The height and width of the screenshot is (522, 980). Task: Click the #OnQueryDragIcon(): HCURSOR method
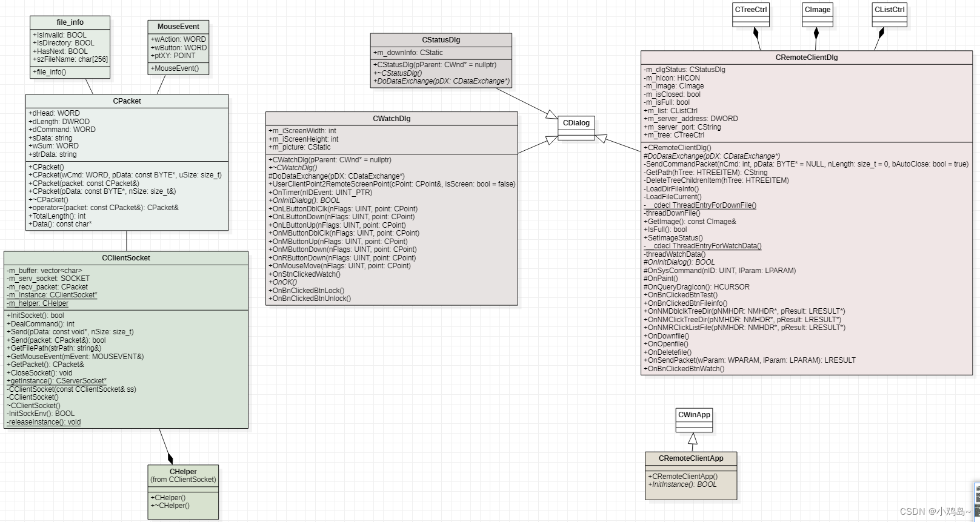[697, 287]
